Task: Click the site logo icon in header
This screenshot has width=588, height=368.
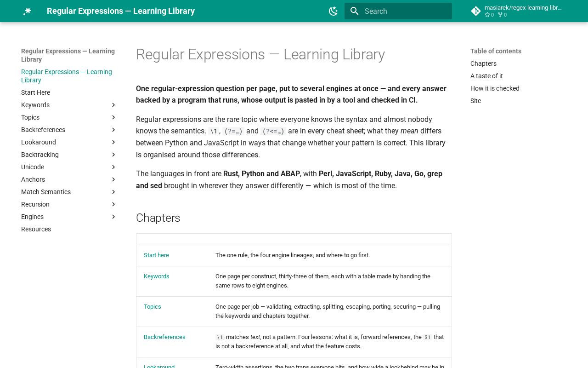Action: pyautogui.click(x=27, y=11)
